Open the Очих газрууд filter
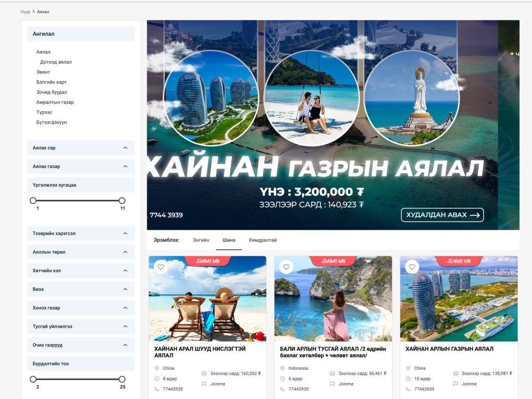 [x=81, y=345]
